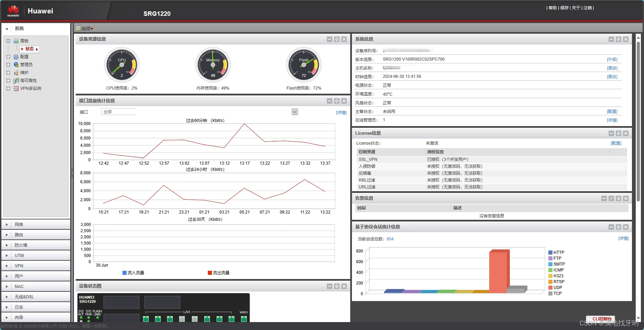Open the 选择 panel selection dropdown
644x330 pixels.
click(85, 29)
